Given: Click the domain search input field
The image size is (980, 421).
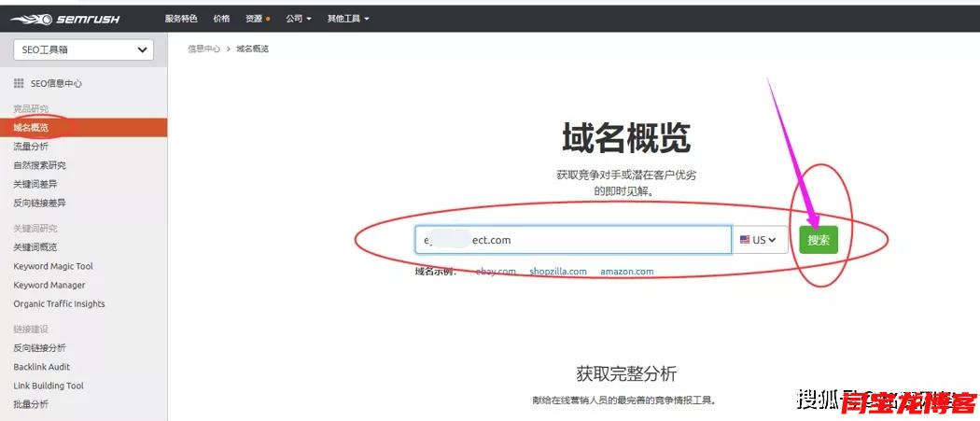Looking at the screenshot, I should pos(573,240).
